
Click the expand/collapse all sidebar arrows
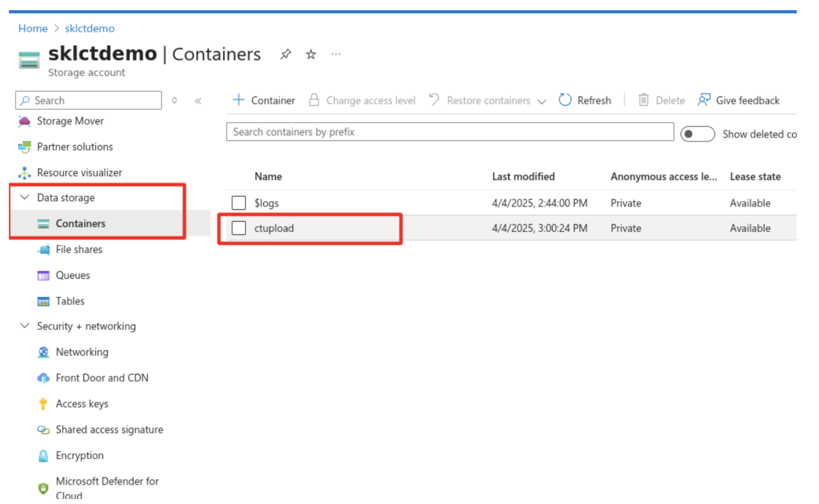175,100
